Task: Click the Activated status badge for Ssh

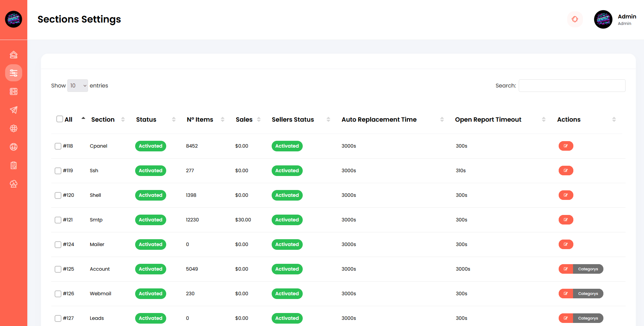Action: 151,171
